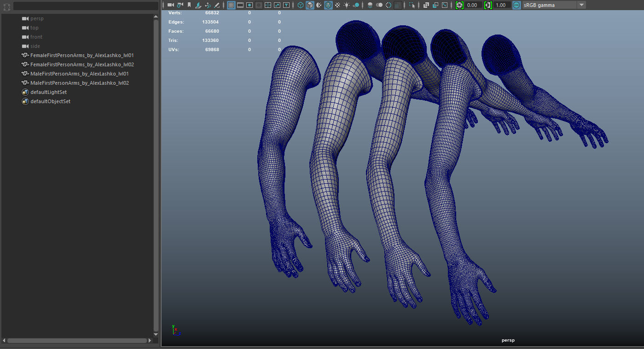Toggle the resolution gate display

[249, 5]
